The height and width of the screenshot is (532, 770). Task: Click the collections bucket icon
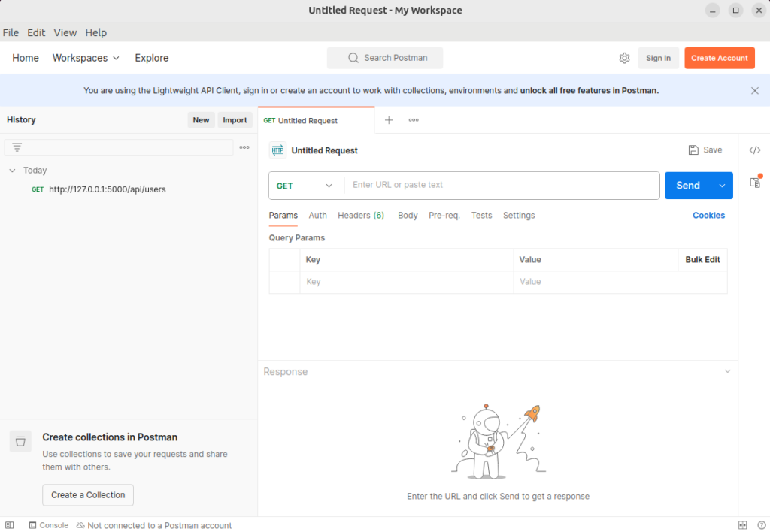[20, 441]
